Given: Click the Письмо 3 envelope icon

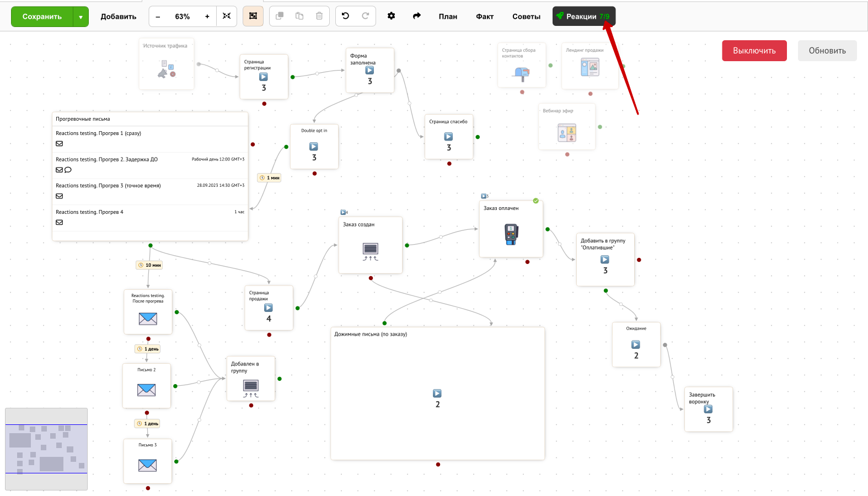Looking at the screenshot, I should [x=147, y=465].
